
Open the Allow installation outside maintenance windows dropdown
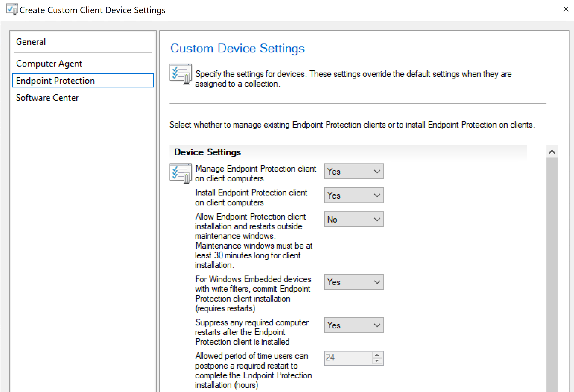[354, 219]
